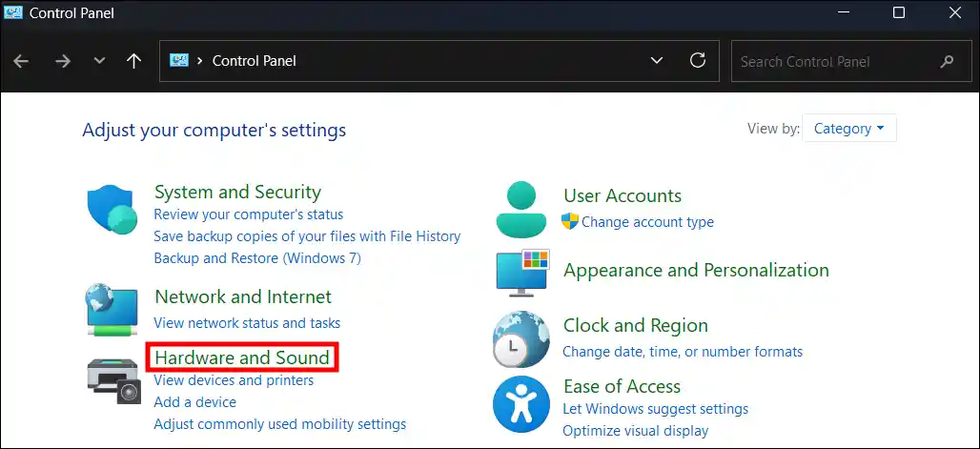The image size is (980, 449).
Task: Open the Hardware and Sound category
Action: click(242, 357)
